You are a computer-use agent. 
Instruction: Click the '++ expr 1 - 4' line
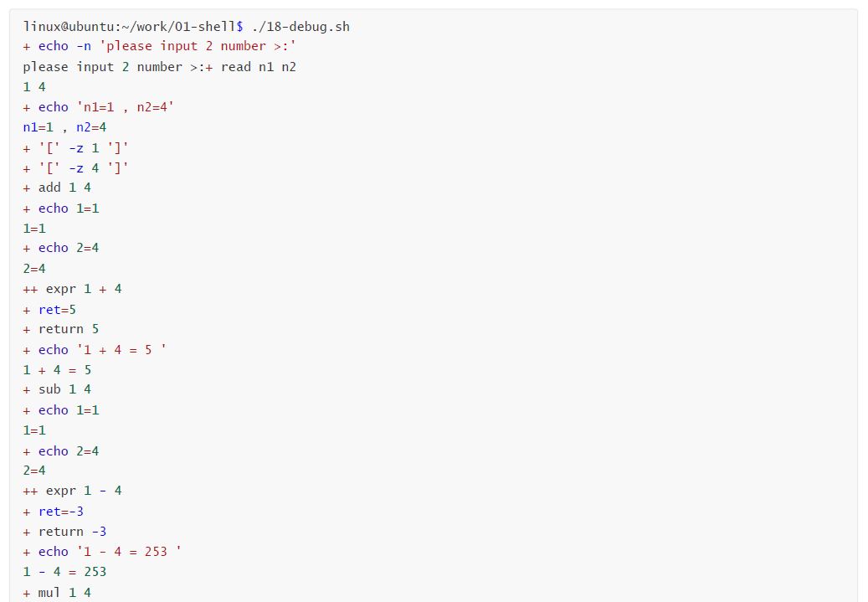point(73,491)
